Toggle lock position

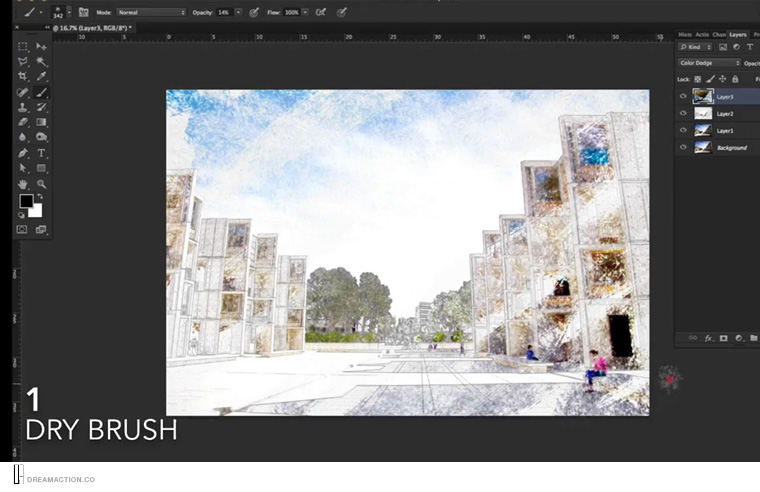tap(723, 79)
